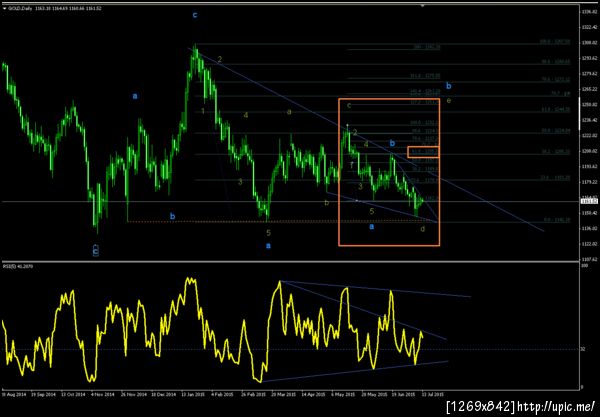Viewport: 600px width, 417px height.
Task: Click the 1322.42 price scale label
Action: point(589,27)
